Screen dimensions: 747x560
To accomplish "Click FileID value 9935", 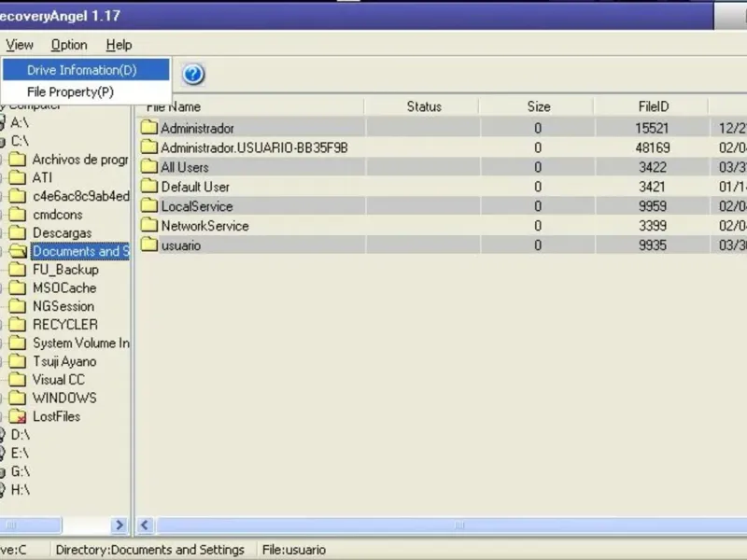I will coord(652,245).
